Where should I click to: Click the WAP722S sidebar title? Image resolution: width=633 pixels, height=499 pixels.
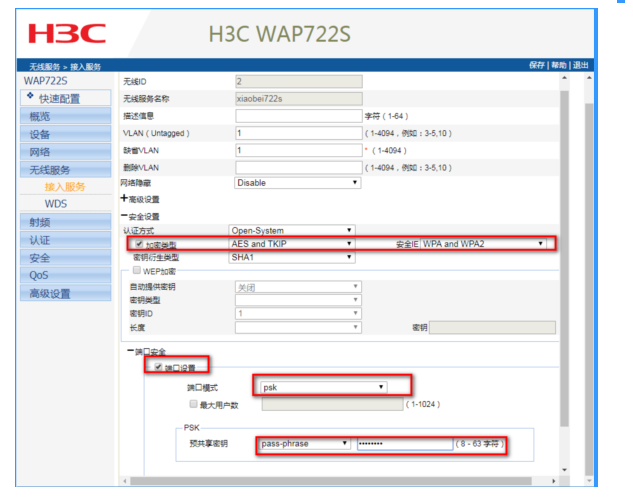[46, 81]
